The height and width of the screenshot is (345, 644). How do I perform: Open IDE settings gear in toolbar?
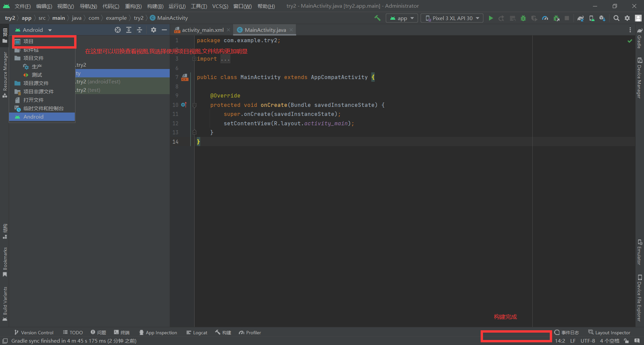[627, 18]
